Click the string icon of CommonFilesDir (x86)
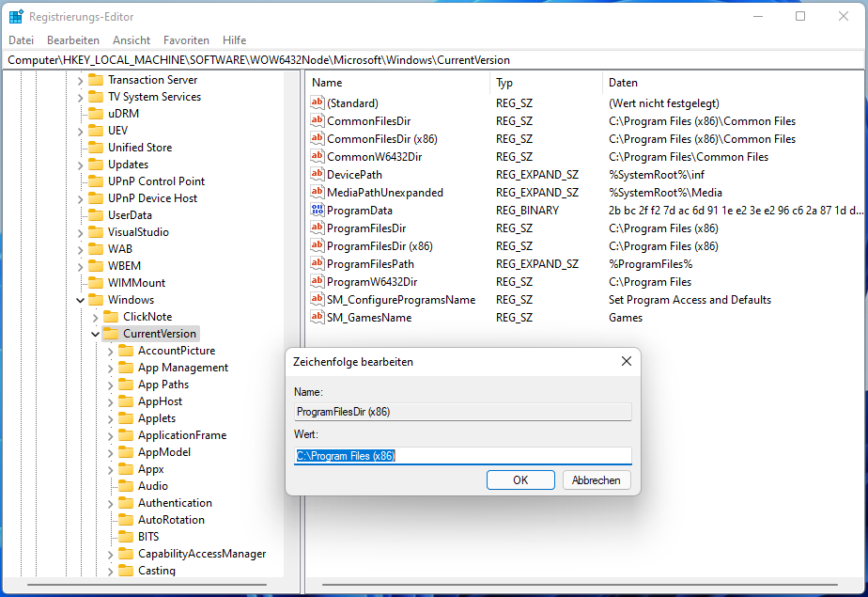Image resolution: width=868 pixels, height=597 pixels. pyautogui.click(x=318, y=138)
